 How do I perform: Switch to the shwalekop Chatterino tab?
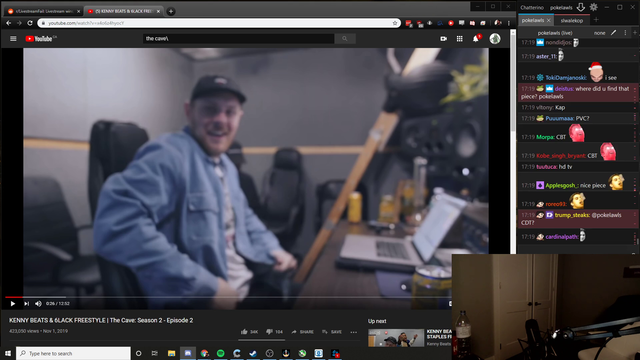[x=571, y=20]
